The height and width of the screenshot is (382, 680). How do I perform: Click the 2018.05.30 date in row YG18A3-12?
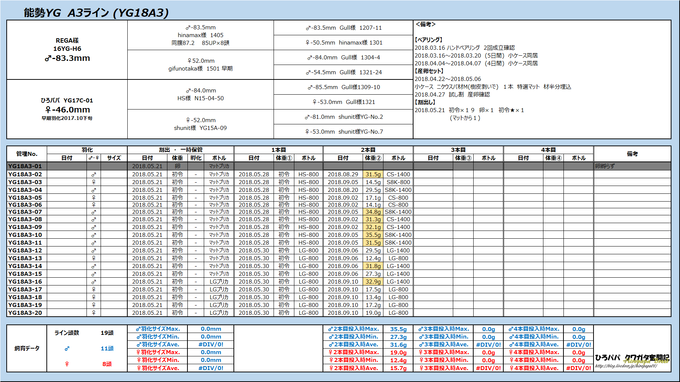pyautogui.click(x=254, y=251)
